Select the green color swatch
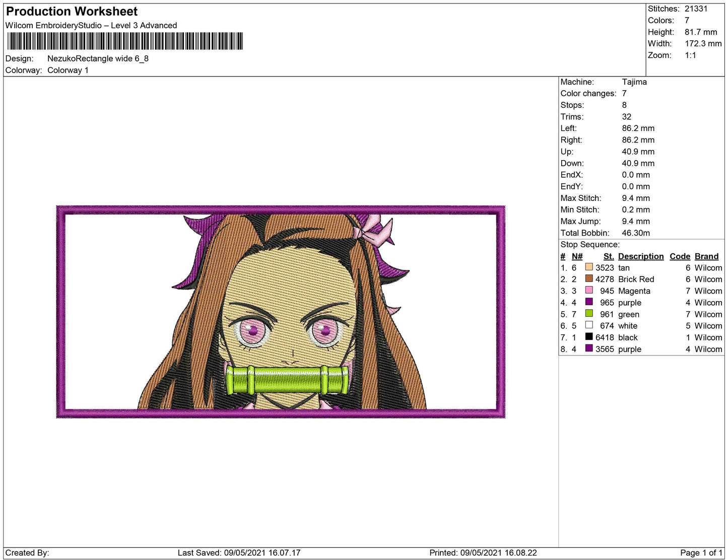 point(589,313)
